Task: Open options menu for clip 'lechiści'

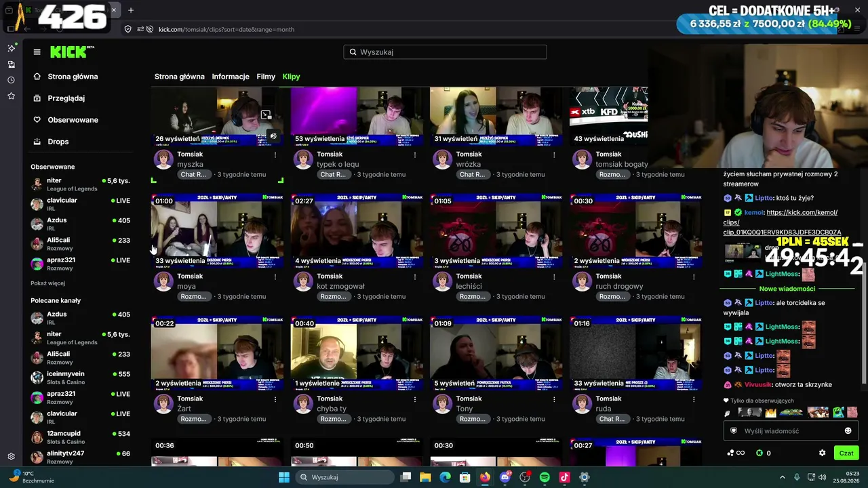Action: [555, 277]
